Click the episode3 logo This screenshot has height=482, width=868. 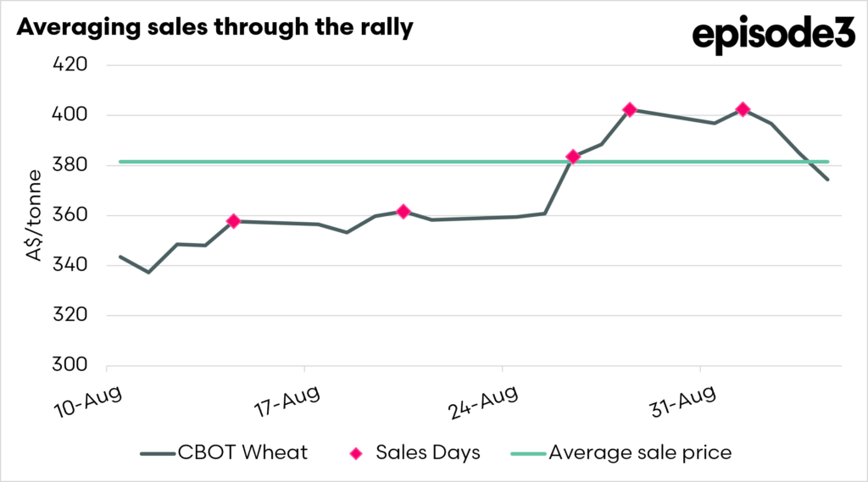point(774,35)
